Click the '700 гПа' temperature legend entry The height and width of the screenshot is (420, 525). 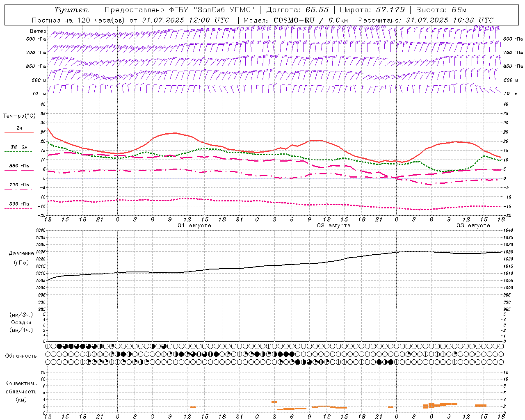click(19, 185)
